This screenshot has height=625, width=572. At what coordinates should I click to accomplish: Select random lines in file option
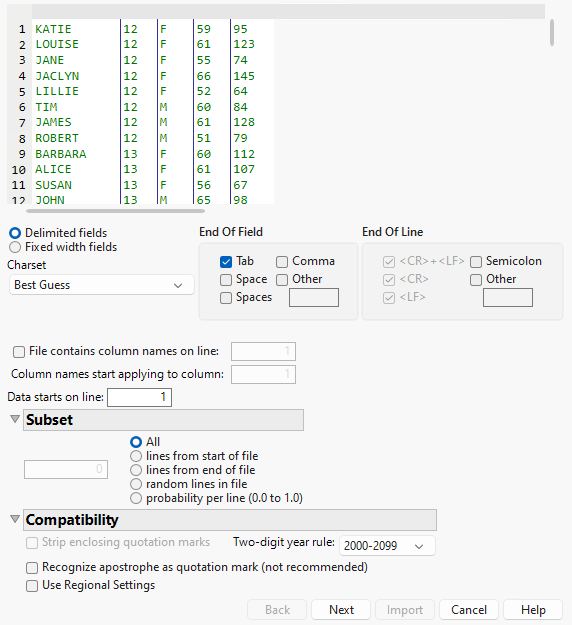point(136,484)
